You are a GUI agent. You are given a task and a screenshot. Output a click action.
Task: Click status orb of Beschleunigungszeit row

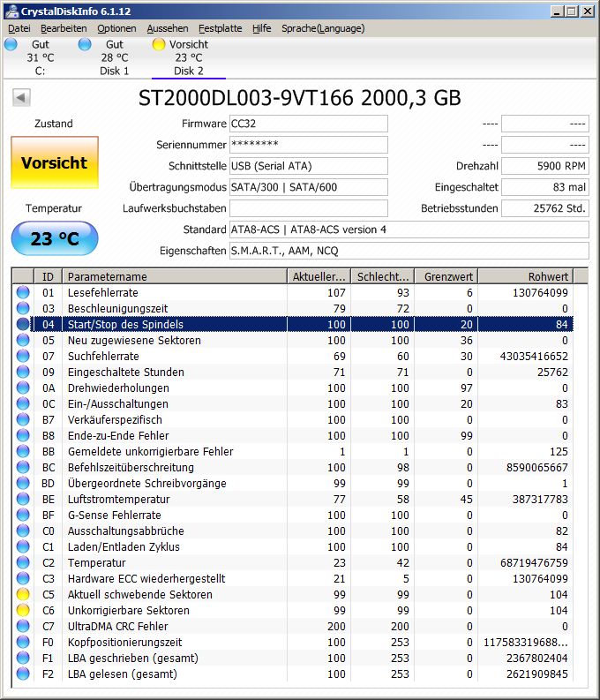pyautogui.click(x=23, y=308)
